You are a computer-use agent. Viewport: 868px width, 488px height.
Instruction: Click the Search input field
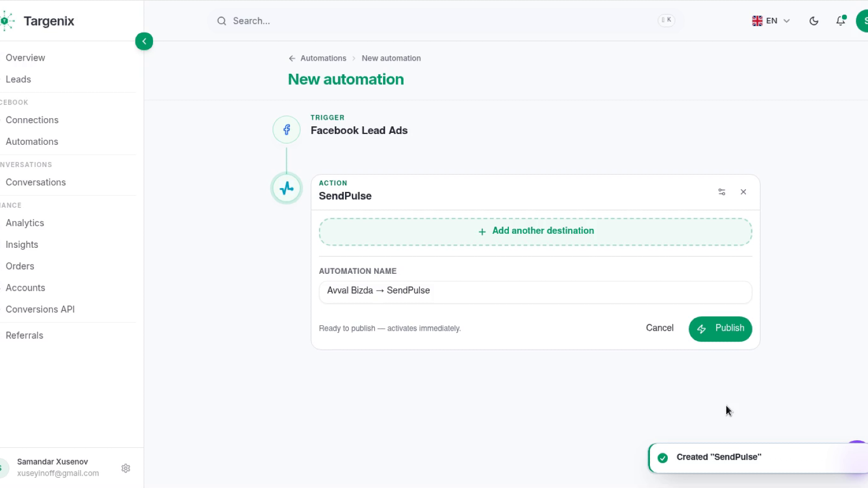click(445, 21)
